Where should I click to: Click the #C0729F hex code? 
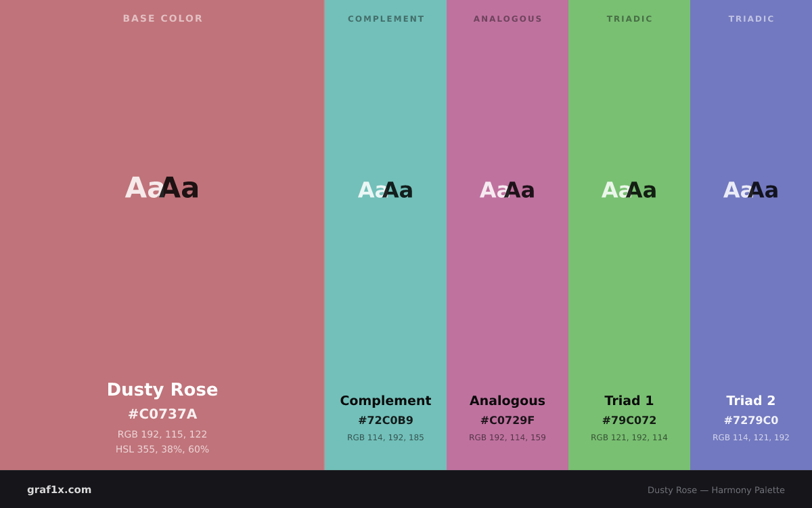tap(507, 421)
